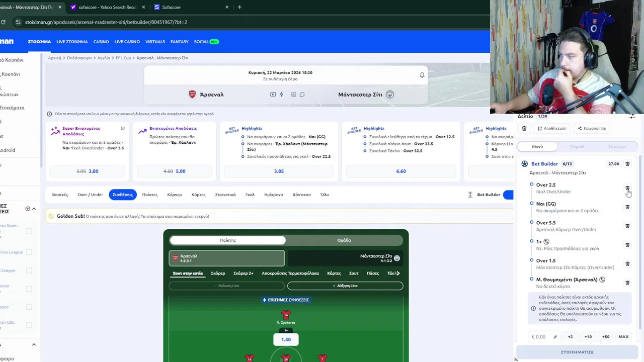Click the Manchester City crest in header
Viewport: 644px width, 362px height.
coord(390,95)
